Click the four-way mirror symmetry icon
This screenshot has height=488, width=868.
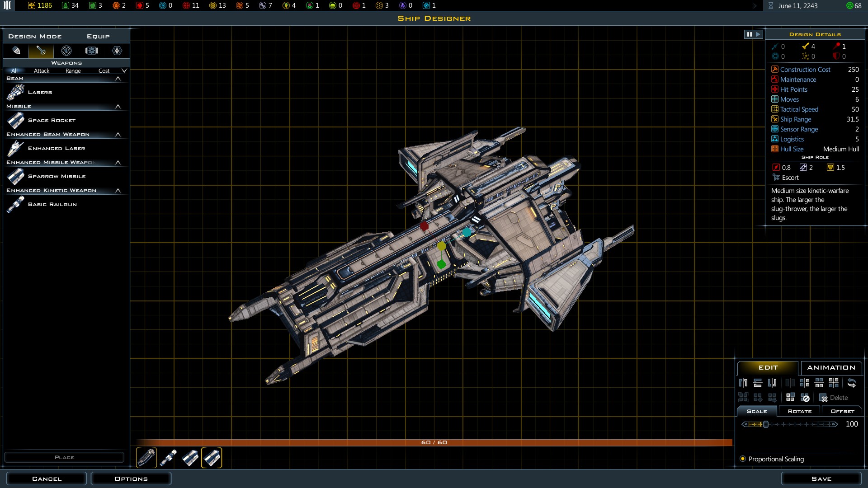click(834, 383)
